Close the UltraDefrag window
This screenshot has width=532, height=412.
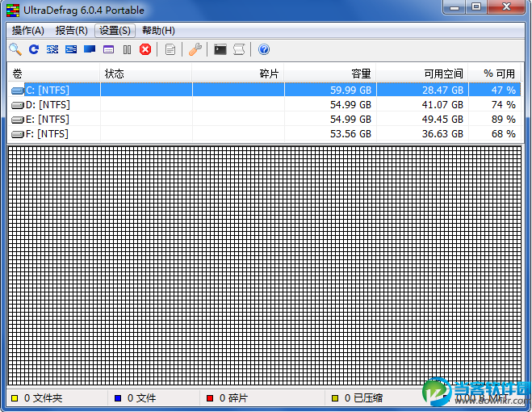click(x=506, y=6)
